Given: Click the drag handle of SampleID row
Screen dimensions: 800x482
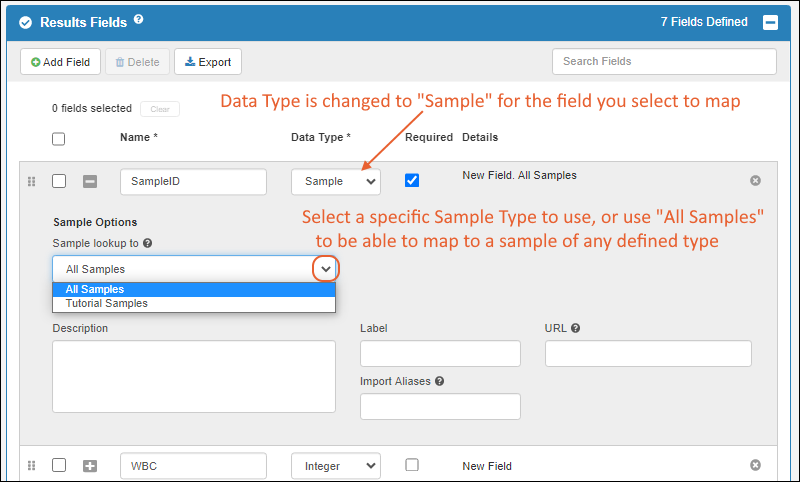Looking at the screenshot, I should tap(31, 181).
